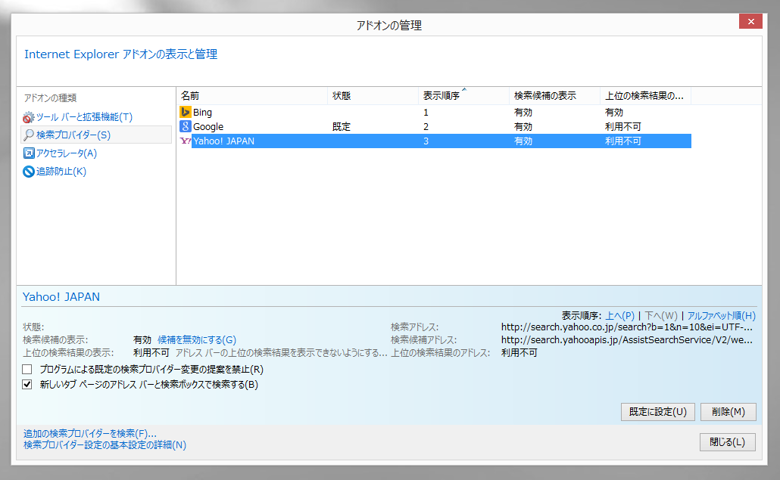Click the Google provider icon
The image size is (780, 480).
point(185,126)
